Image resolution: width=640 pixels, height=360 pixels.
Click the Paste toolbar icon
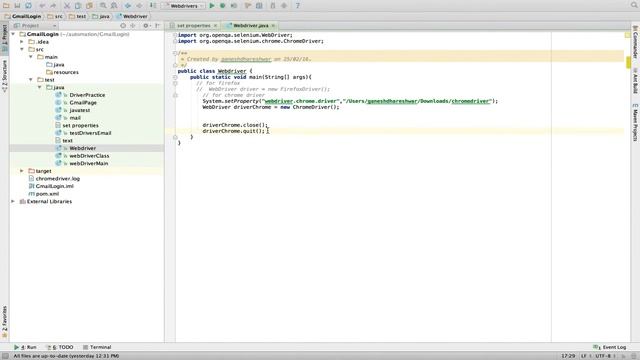(89, 6)
